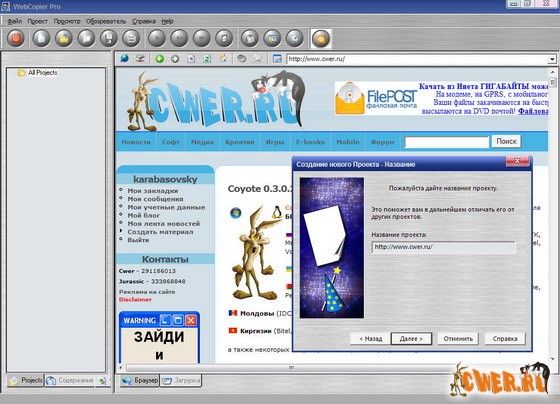This screenshot has width=560, height=404.
Task: Select the All Projects tree folder
Action: [x=42, y=73]
